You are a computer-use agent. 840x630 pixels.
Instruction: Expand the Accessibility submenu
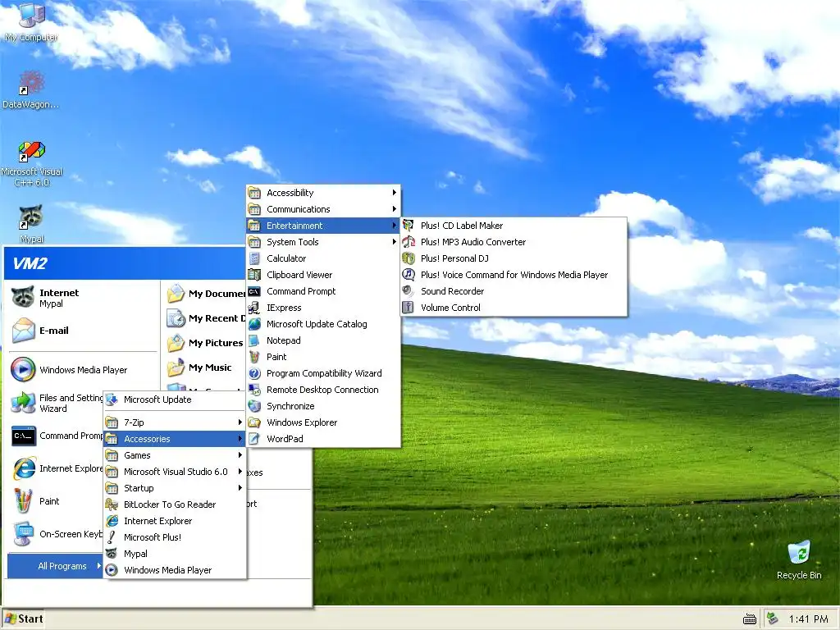point(323,193)
